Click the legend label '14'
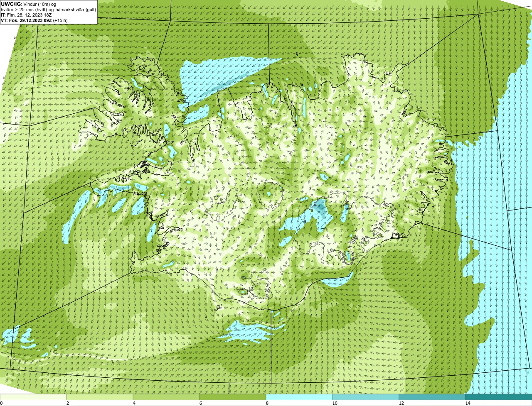The image size is (532, 406). [x=468, y=403]
